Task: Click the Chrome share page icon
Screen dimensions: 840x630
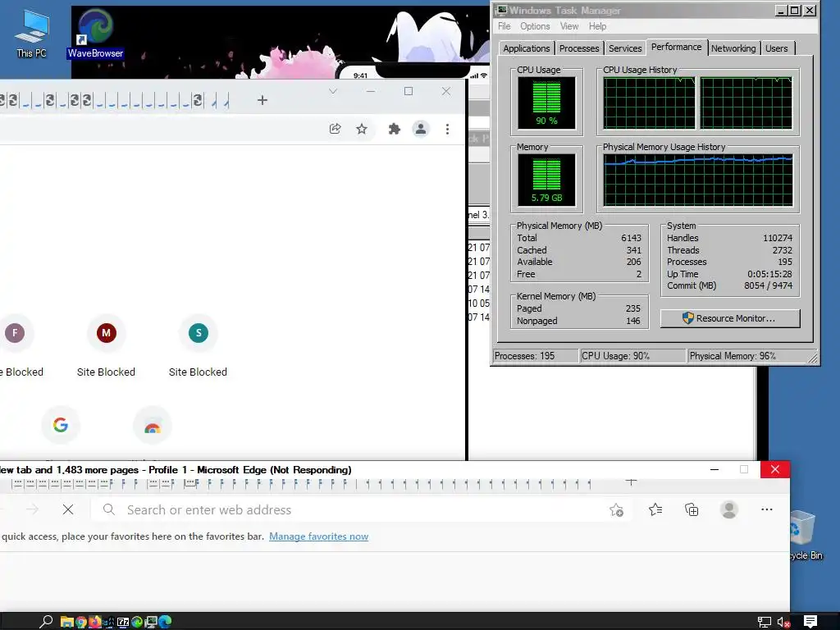Action: coord(335,129)
